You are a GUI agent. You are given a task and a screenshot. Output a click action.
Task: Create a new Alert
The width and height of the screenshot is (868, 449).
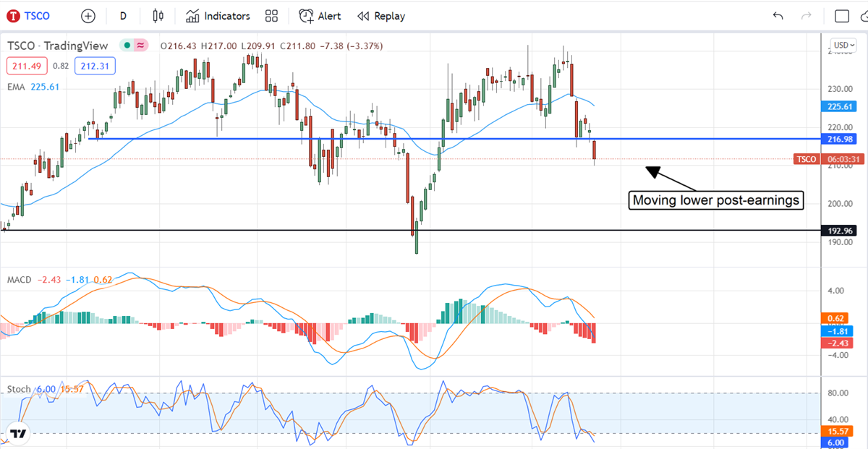(320, 16)
